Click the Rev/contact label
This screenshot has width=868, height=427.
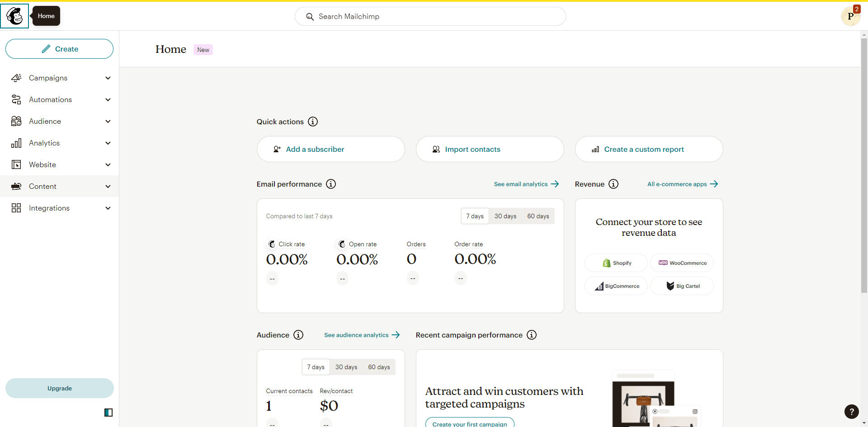tap(336, 391)
